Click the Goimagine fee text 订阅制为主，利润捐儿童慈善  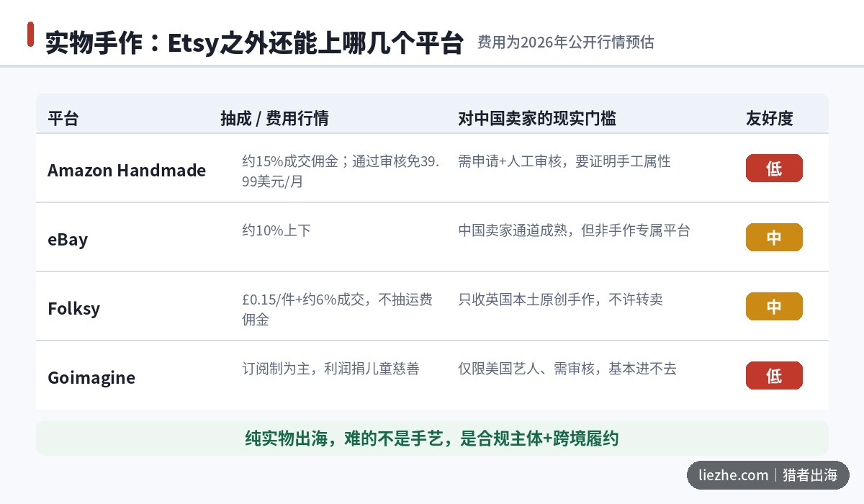[x=330, y=369]
